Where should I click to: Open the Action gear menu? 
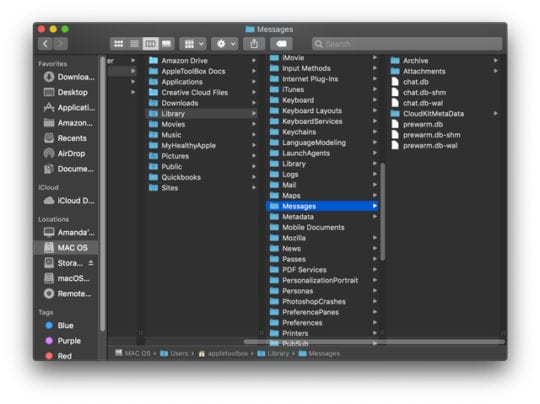coord(225,44)
